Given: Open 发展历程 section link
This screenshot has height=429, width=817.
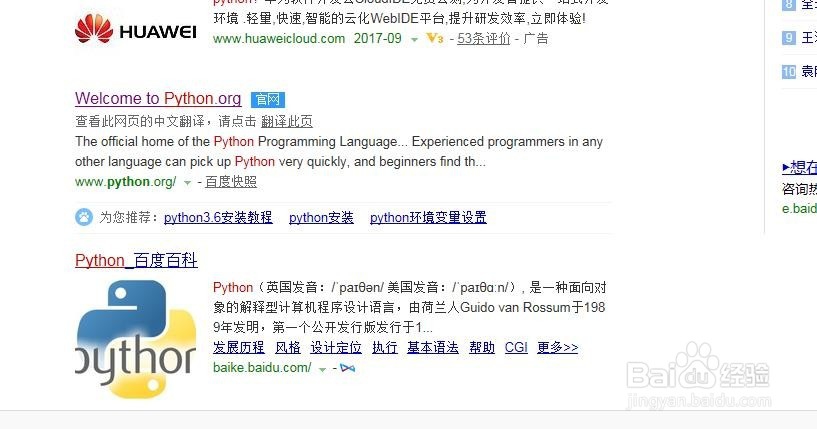Looking at the screenshot, I should click(239, 347).
